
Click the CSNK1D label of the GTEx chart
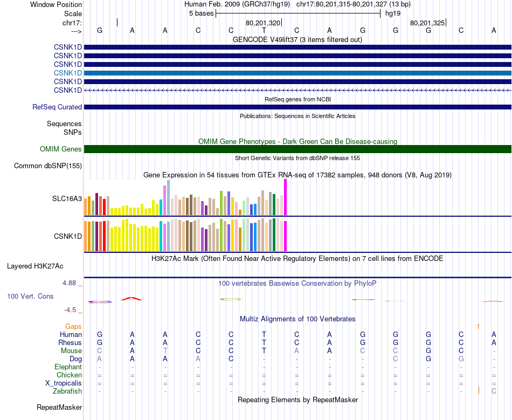68,236
